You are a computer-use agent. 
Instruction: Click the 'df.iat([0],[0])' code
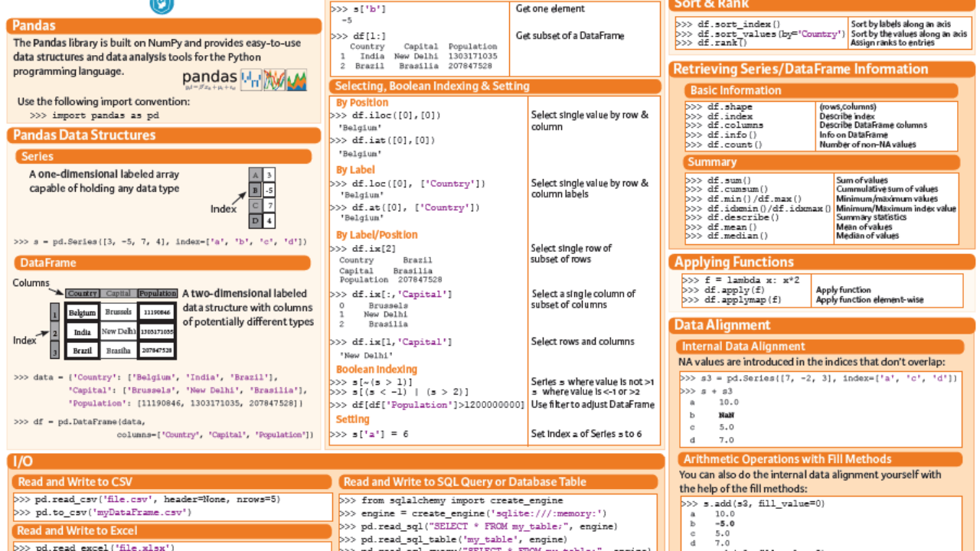(x=383, y=141)
